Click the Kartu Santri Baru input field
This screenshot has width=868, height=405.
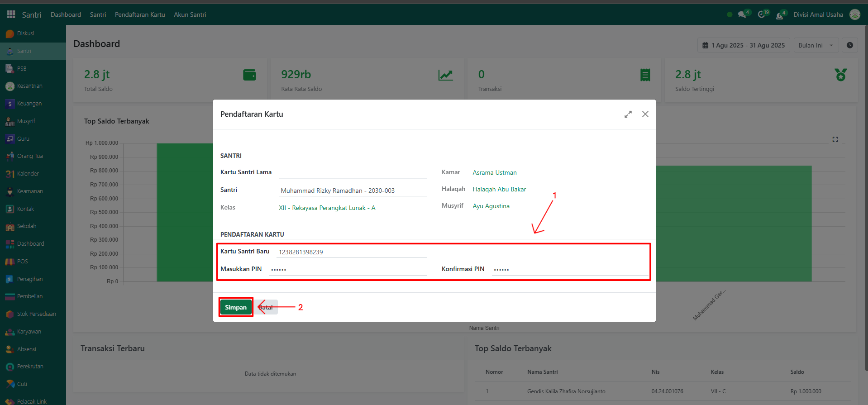tap(352, 252)
